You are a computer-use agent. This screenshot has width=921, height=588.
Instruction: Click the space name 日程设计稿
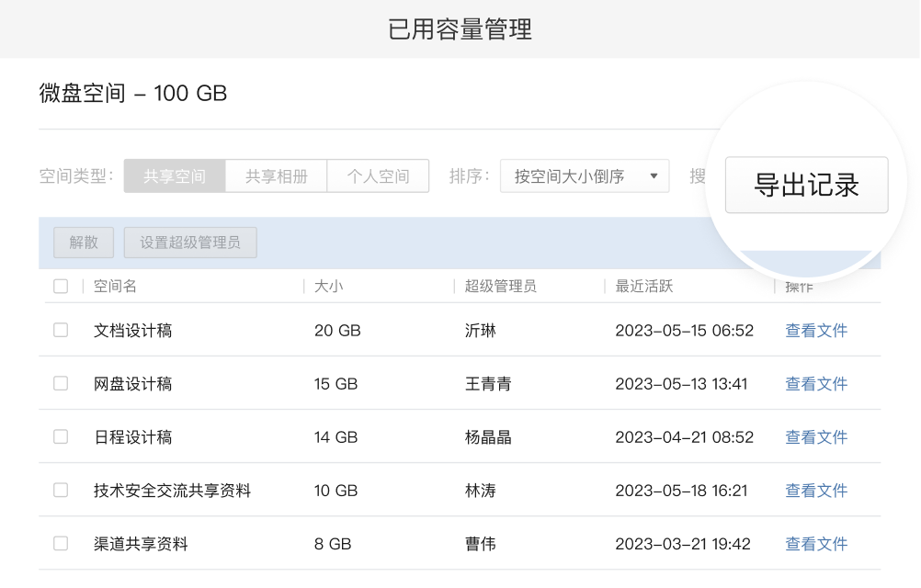[x=132, y=437]
